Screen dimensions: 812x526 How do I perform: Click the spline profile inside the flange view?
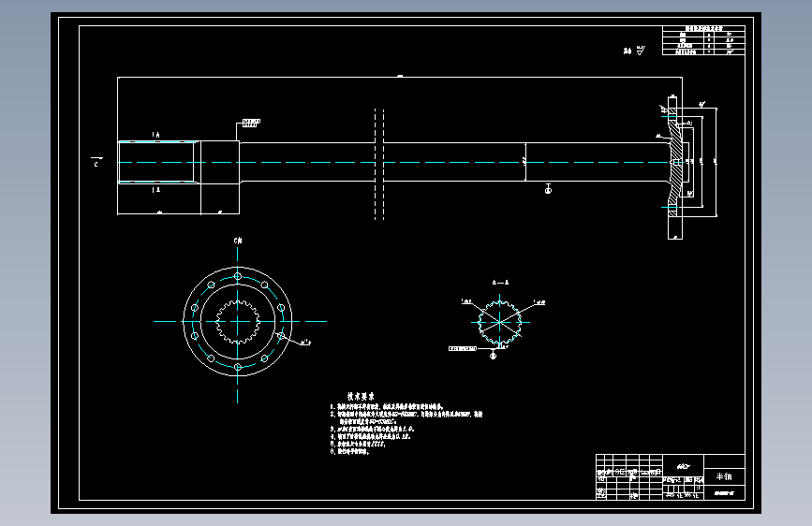click(238, 322)
